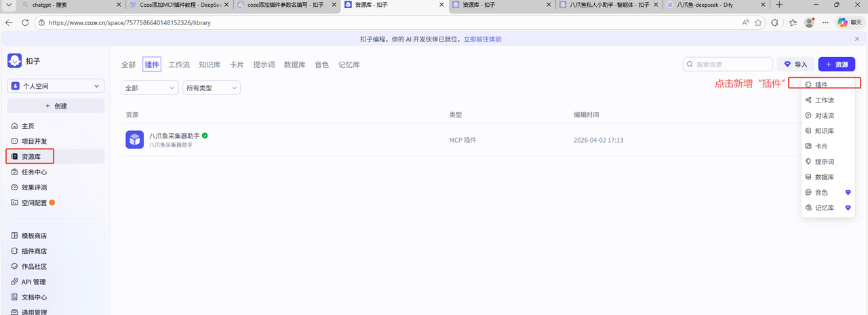Switch to the 数据库 resource tab
868x315 pixels.
coord(294,64)
